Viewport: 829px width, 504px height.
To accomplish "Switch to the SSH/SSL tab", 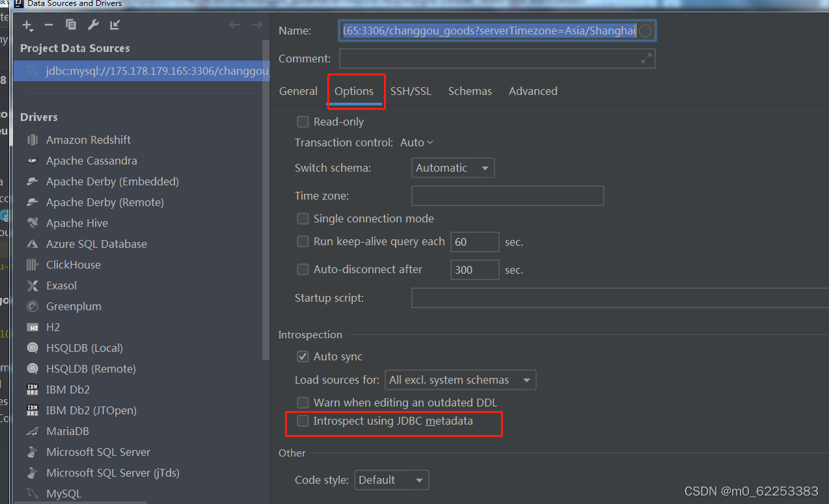I will (411, 91).
